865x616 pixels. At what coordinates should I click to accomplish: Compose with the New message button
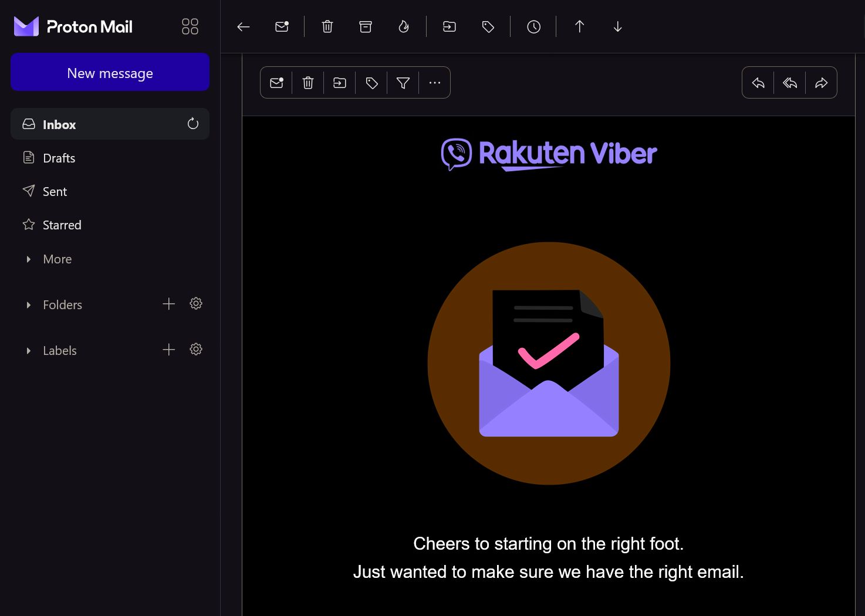click(x=110, y=72)
